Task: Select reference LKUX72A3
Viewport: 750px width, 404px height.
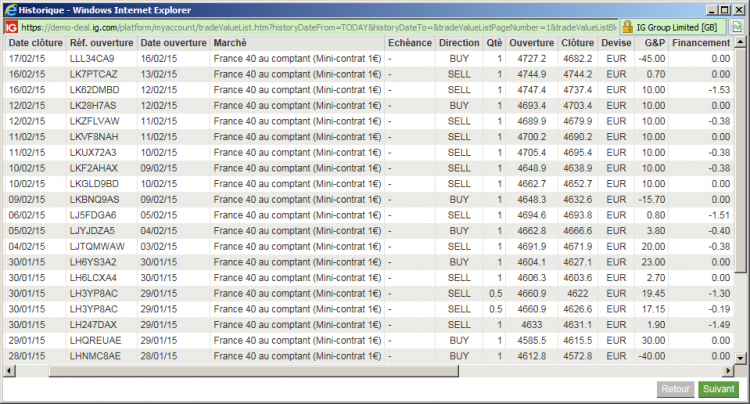Action: click(x=93, y=153)
